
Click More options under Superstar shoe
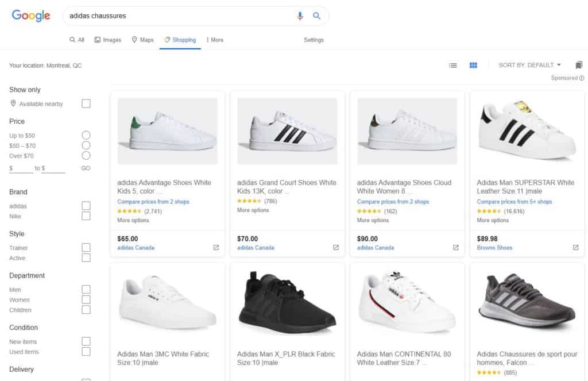493,220
